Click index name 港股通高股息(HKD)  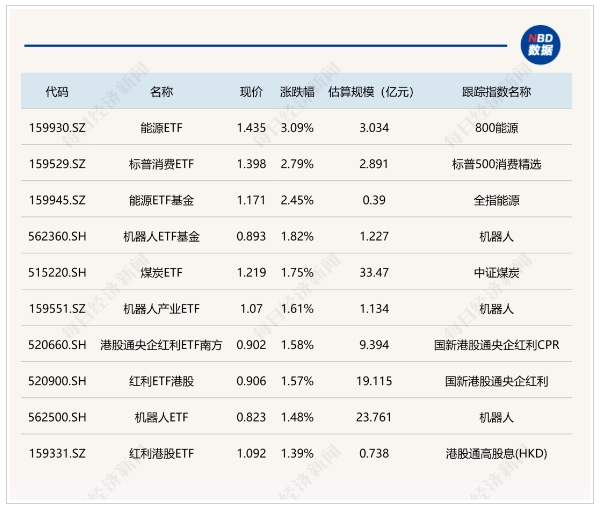coord(496,453)
